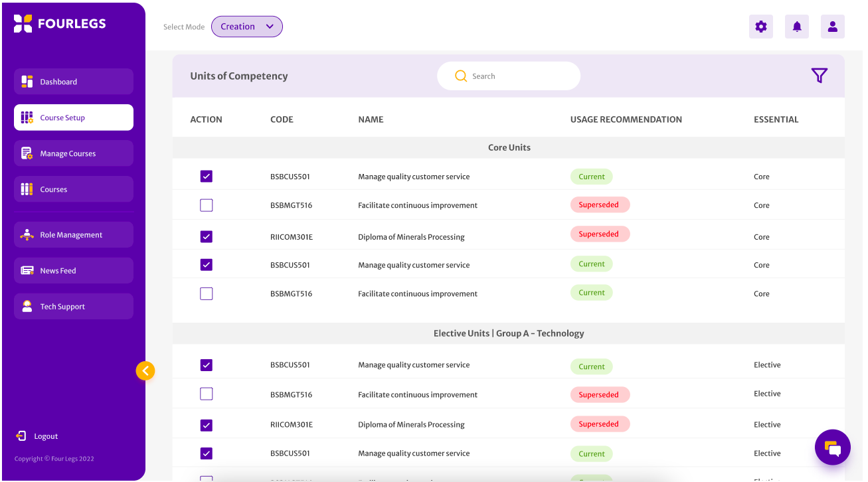This screenshot has width=868, height=482.
Task: Uncheck first Core Units BSBCUS501 checkbox
Action: point(207,177)
